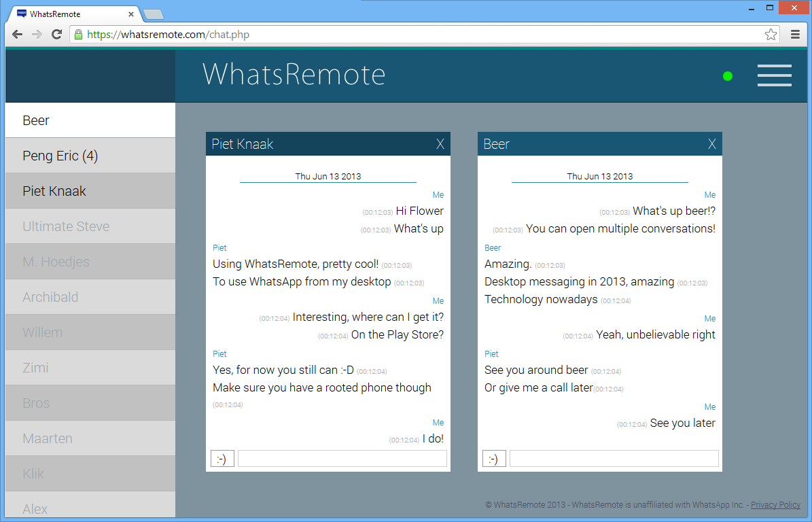Open a new browser tab
The image size is (812, 522).
(x=154, y=14)
